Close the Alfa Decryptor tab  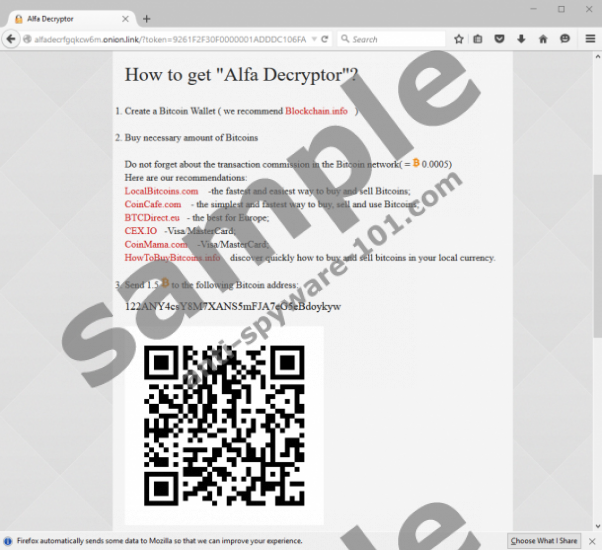coord(124,18)
